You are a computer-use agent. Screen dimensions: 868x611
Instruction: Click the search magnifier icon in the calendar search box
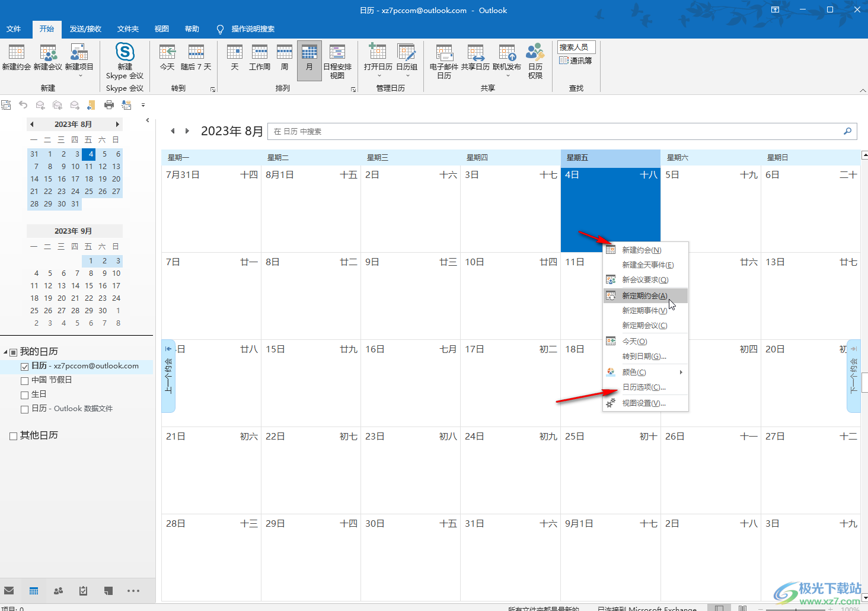click(848, 131)
